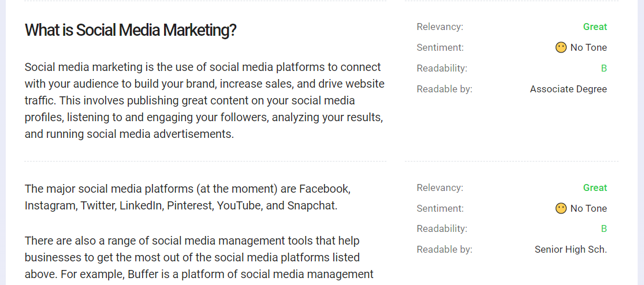Click the "Senior High Sch." readable-by value
This screenshot has height=285, width=644.
pyautogui.click(x=571, y=249)
